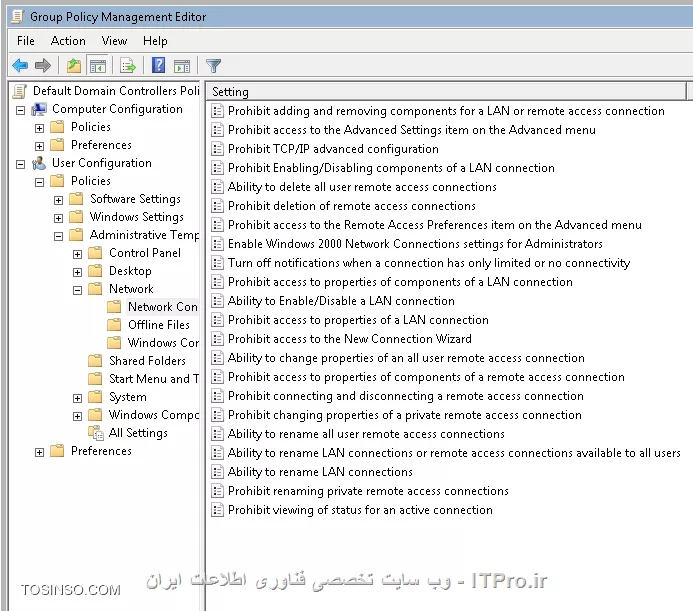Select Default Domain Controllers Policy root node
693x611 pixels.
(116, 91)
